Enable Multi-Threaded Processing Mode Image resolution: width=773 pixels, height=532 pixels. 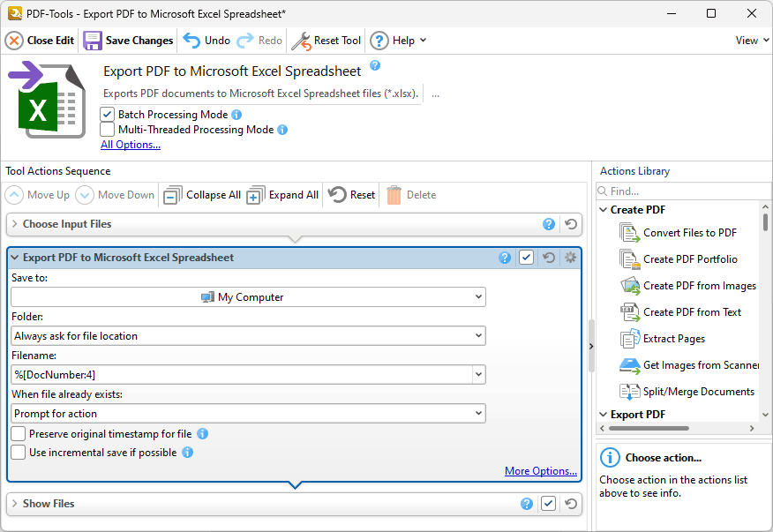point(107,130)
